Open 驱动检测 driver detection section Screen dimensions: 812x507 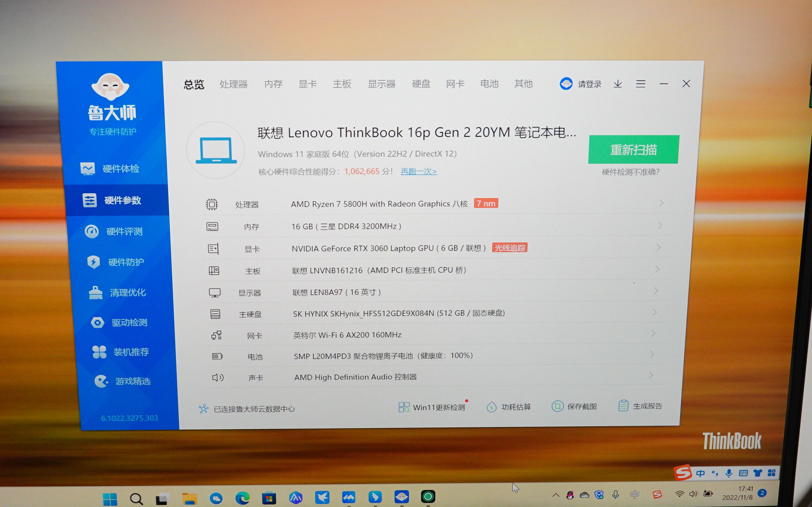coord(119,323)
